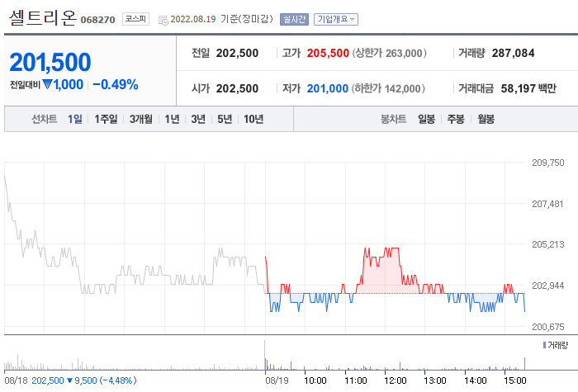This screenshot has width=578, height=392.
Task: Click the down-triangle icon next to 1,000
Action: [x=47, y=84]
